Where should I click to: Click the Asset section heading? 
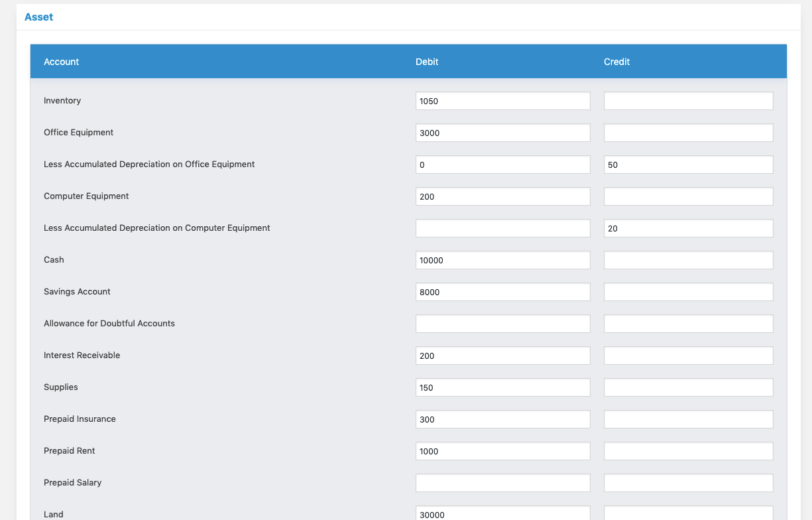[38, 17]
